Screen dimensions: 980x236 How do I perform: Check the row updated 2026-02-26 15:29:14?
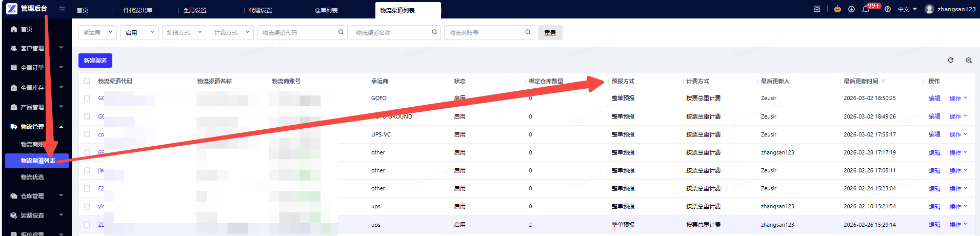[87, 225]
